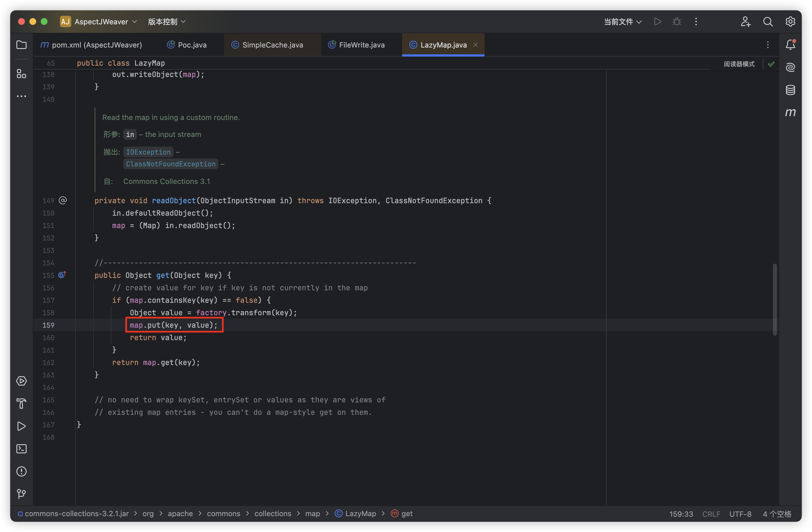The height and width of the screenshot is (532, 812).
Task: Open the Git version control tool window
Action: (21, 494)
